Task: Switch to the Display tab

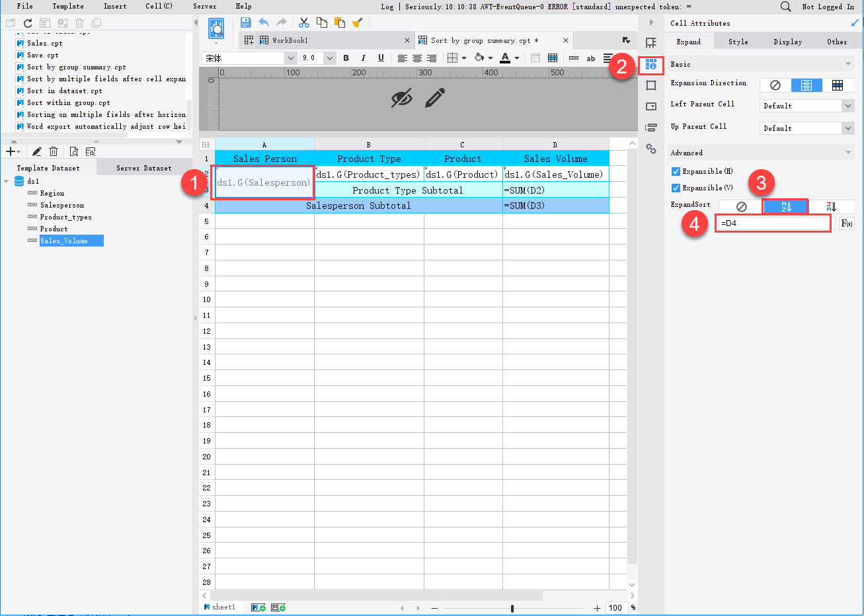Action: 788,42
